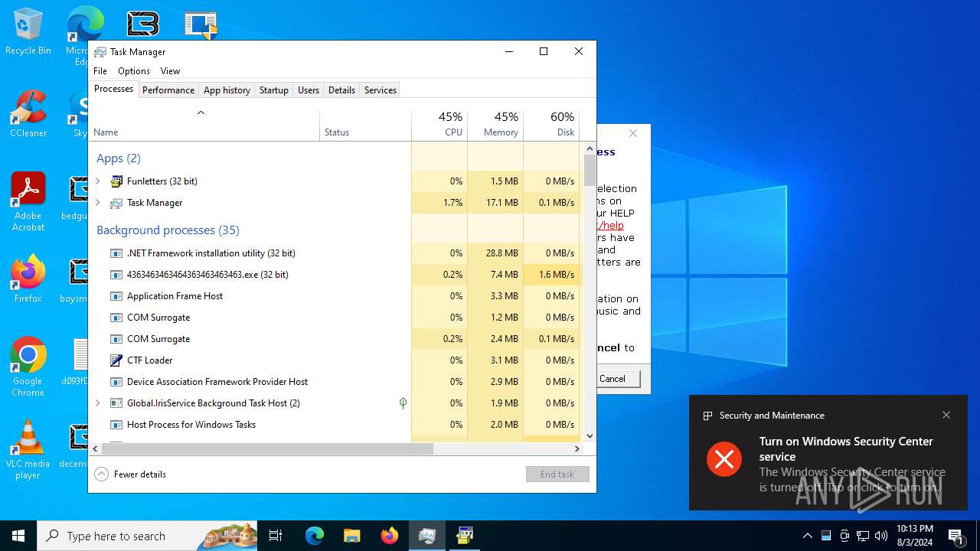
Task: Switch to the Performance tab
Action: (x=168, y=90)
